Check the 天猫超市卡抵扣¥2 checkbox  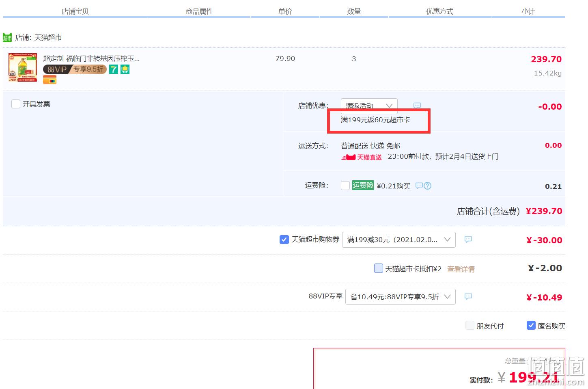coord(378,268)
